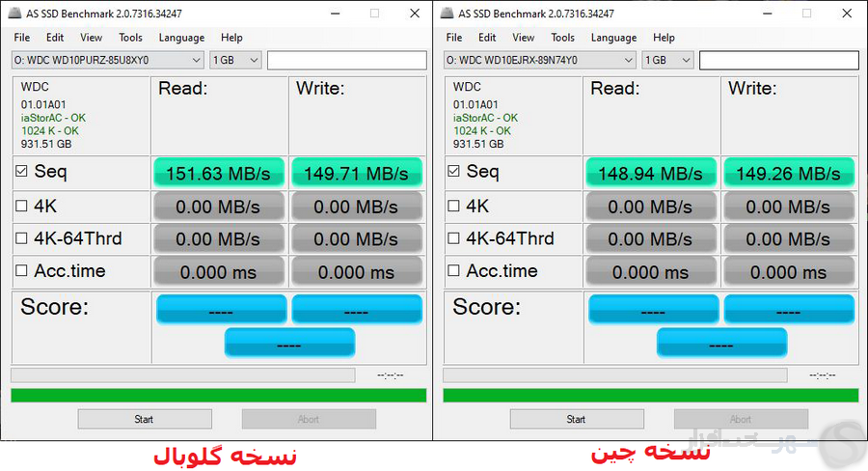This screenshot has height=471, width=868.
Task: Click the AS SSD Benchmark icon in right window title bar
Action: (447, 14)
